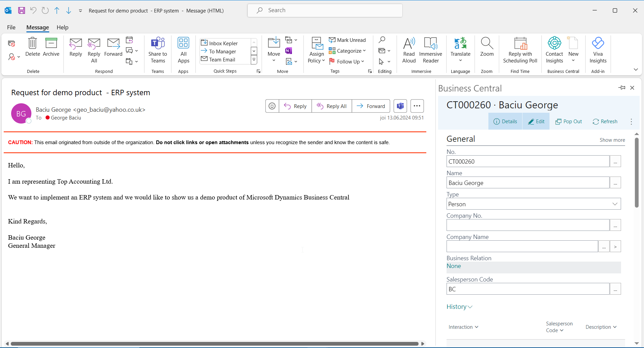Screen dimensions: 644x348
Task: Click the Save icon in title bar
Action: click(22, 10)
